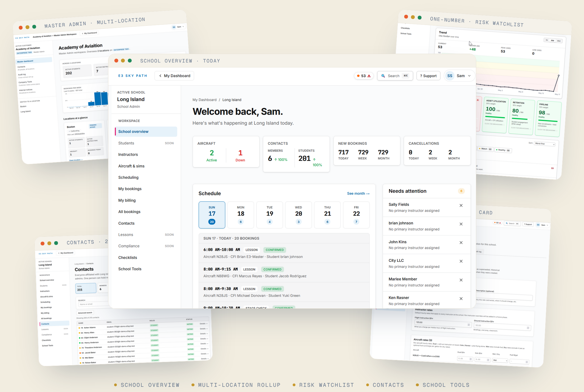Click the Search field in the top bar
The height and width of the screenshot is (392, 584).
tap(395, 76)
